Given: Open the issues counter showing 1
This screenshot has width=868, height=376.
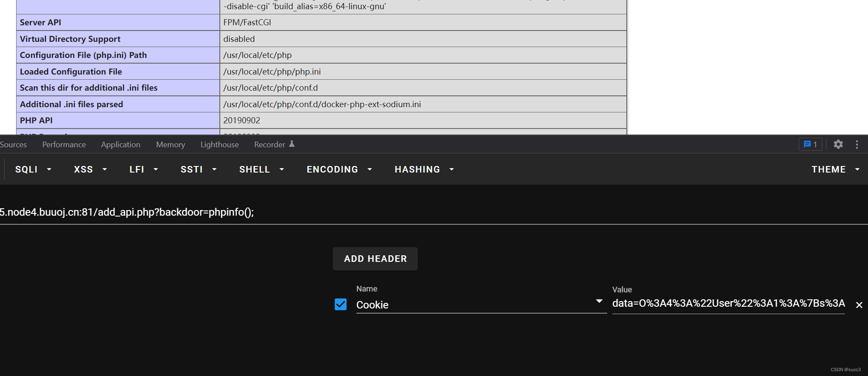Looking at the screenshot, I should tap(810, 144).
